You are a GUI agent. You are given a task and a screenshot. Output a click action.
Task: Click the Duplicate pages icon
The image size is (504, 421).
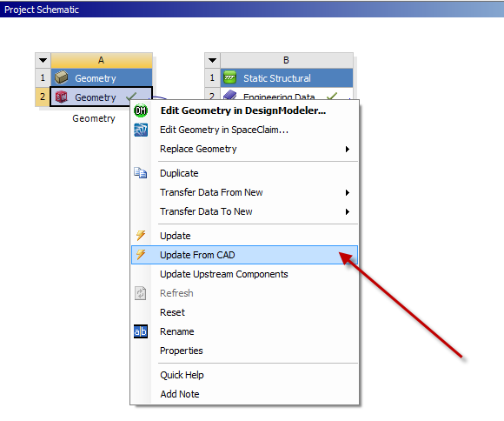[141, 173]
